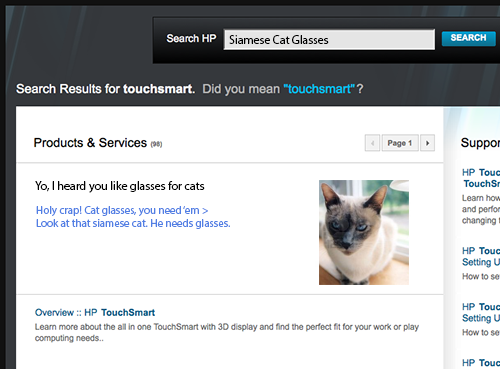Select the Page 1 indicator
Image resolution: width=500 pixels, height=369 pixels.
[x=400, y=143]
